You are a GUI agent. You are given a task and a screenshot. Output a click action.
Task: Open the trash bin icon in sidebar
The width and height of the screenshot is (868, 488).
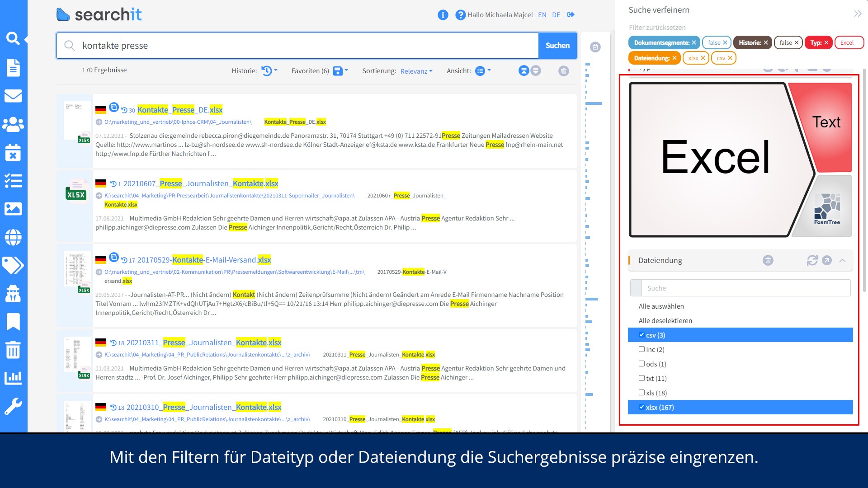[x=13, y=350]
